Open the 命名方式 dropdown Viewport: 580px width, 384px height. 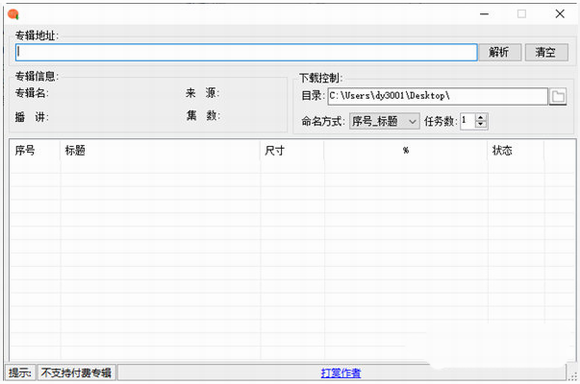pyautogui.click(x=384, y=121)
